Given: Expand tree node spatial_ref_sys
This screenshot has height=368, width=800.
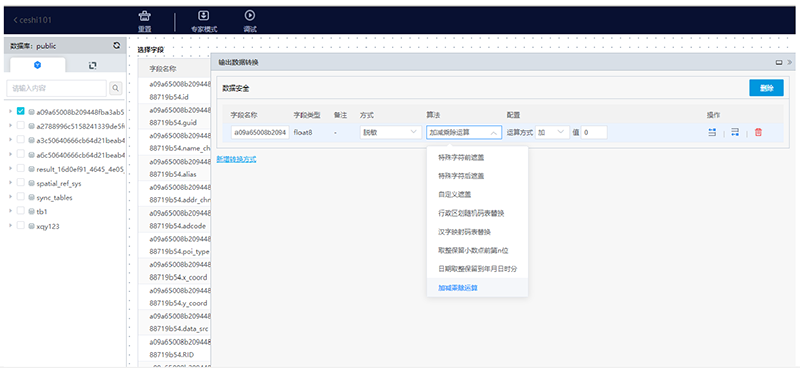Looking at the screenshot, I should click(x=10, y=182).
